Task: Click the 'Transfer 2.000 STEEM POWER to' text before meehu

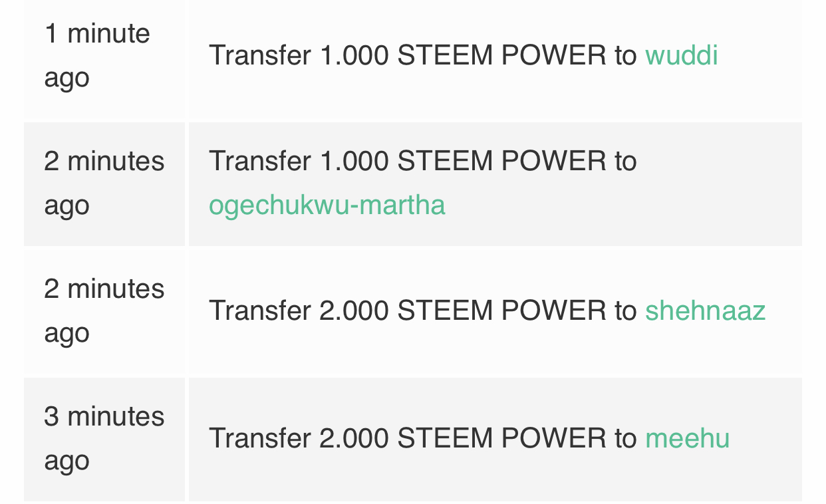Action: [x=423, y=438]
